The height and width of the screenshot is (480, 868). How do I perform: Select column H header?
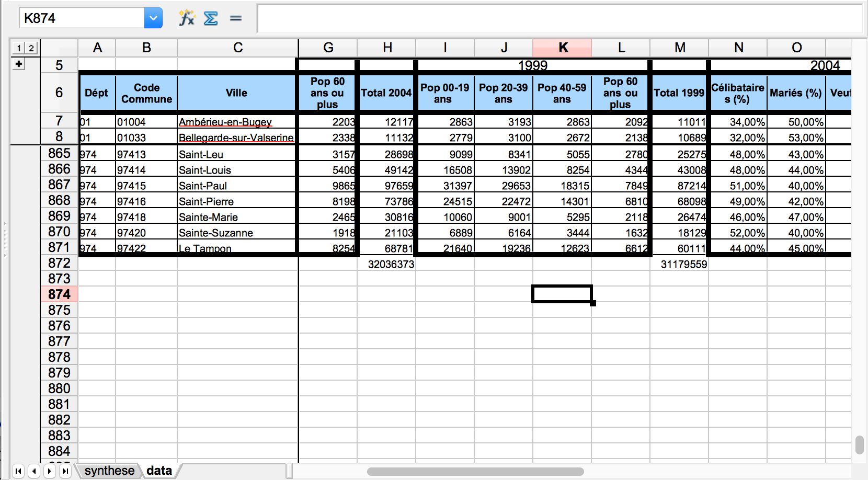[x=387, y=48]
